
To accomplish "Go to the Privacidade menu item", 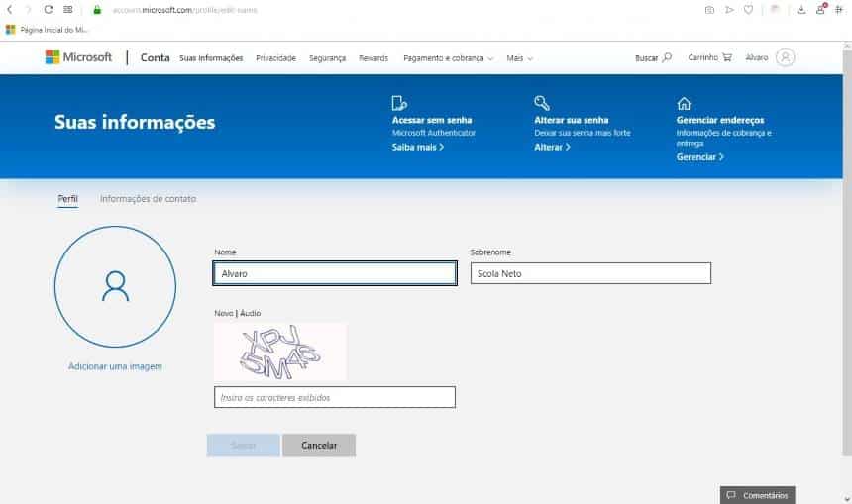I will coord(276,58).
